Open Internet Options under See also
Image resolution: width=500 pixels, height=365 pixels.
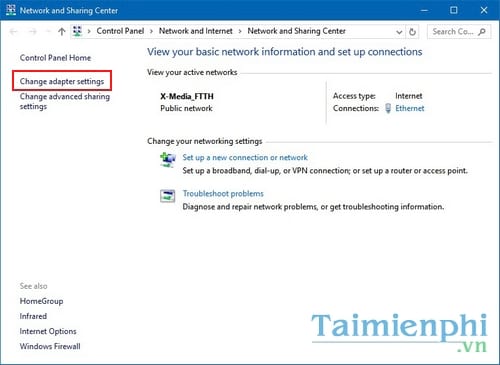(48, 331)
